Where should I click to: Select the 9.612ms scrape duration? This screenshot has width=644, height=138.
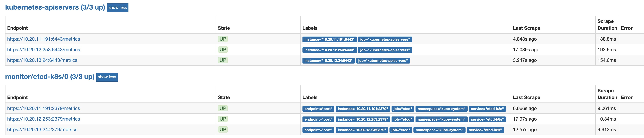click(607, 129)
